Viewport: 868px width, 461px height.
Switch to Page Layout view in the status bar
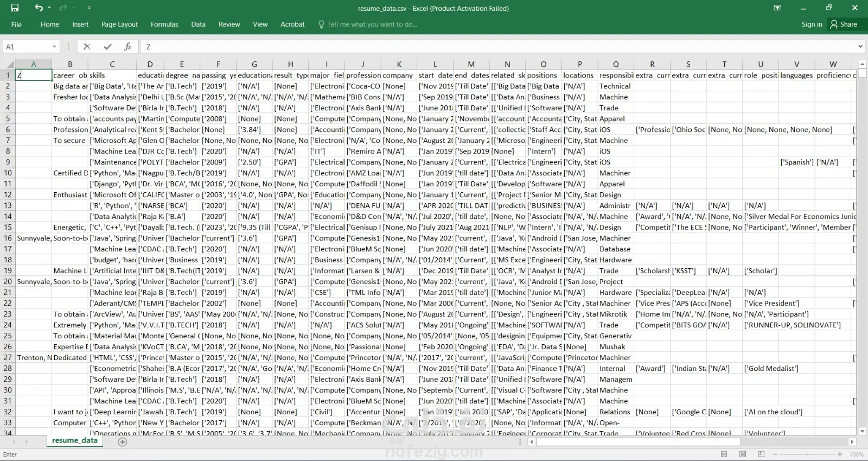(743, 454)
